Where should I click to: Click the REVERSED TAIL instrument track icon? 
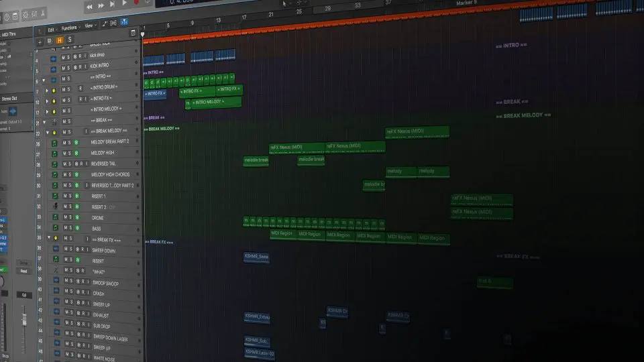(54, 164)
